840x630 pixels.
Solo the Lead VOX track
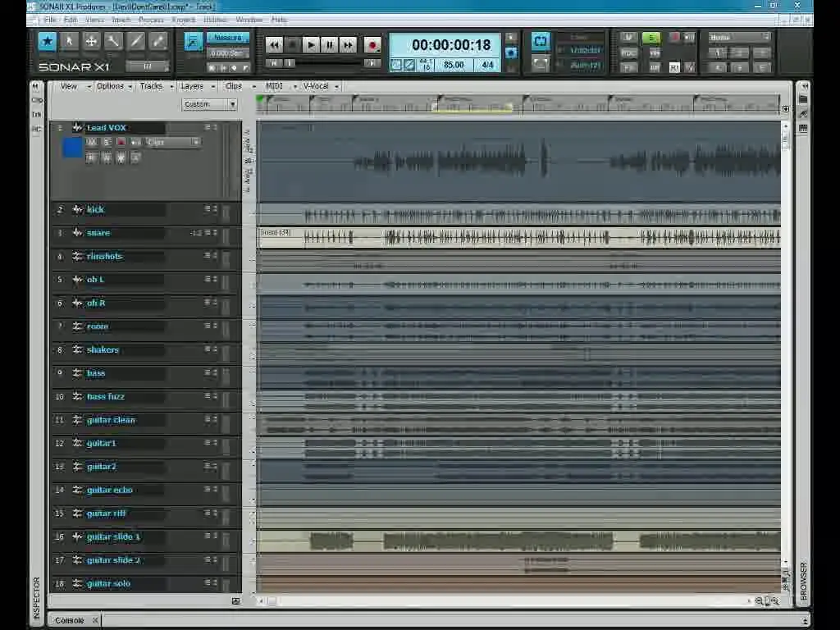[107, 143]
